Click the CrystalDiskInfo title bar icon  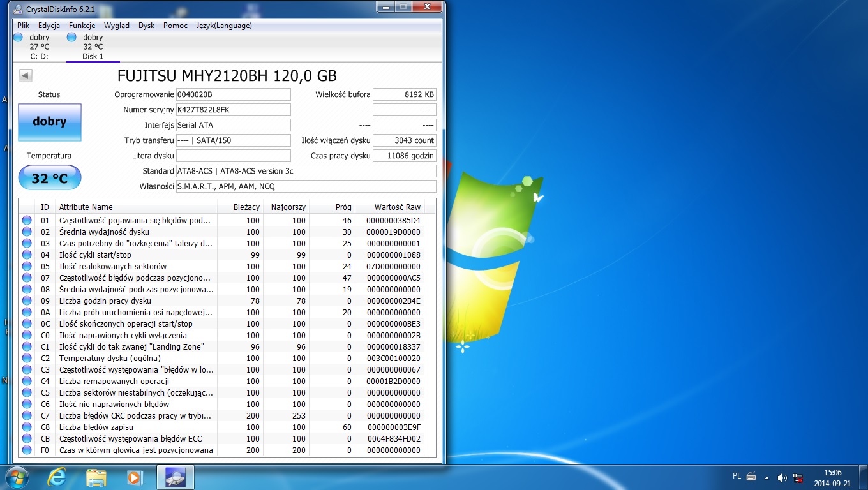pos(19,9)
